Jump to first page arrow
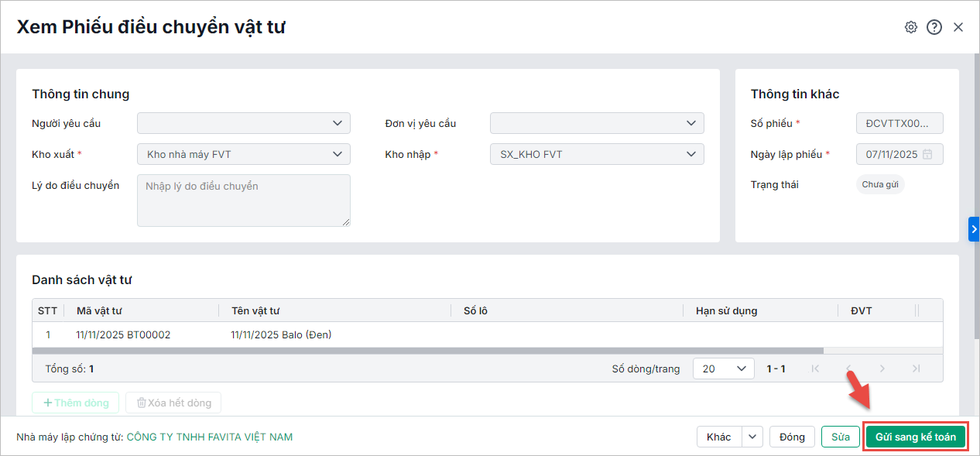The width and height of the screenshot is (980, 456). 814,369
